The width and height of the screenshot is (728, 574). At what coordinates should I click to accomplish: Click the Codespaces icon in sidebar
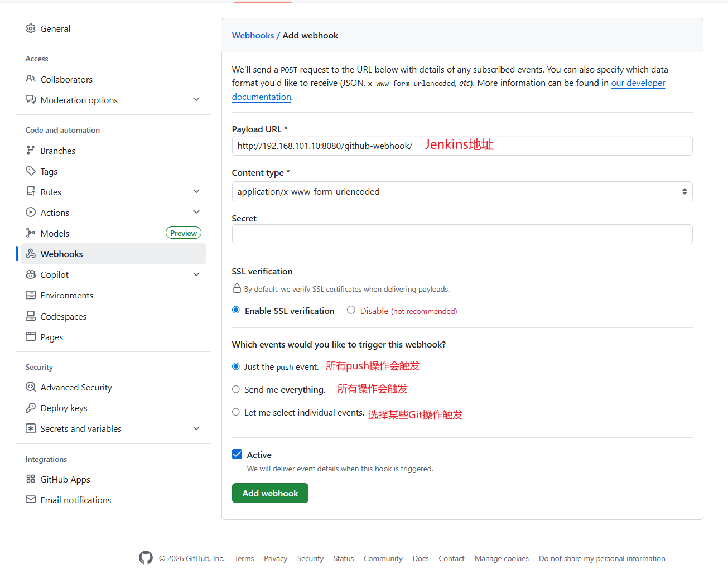pos(31,316)
